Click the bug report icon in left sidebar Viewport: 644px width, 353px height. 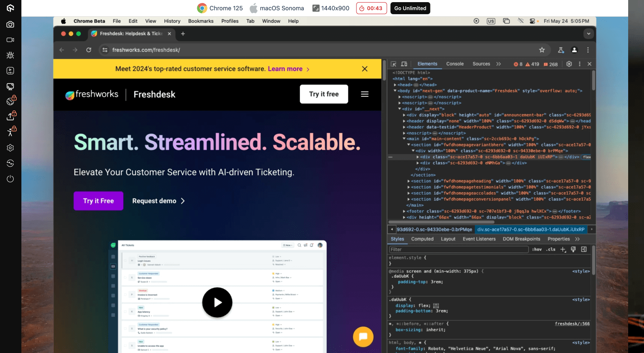pos(10,55)
